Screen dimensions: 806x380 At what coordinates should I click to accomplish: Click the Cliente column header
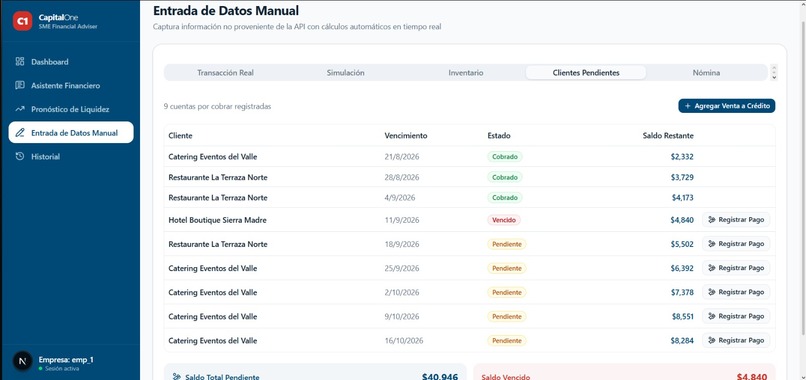pyautogui.click(x=180, y=136)
